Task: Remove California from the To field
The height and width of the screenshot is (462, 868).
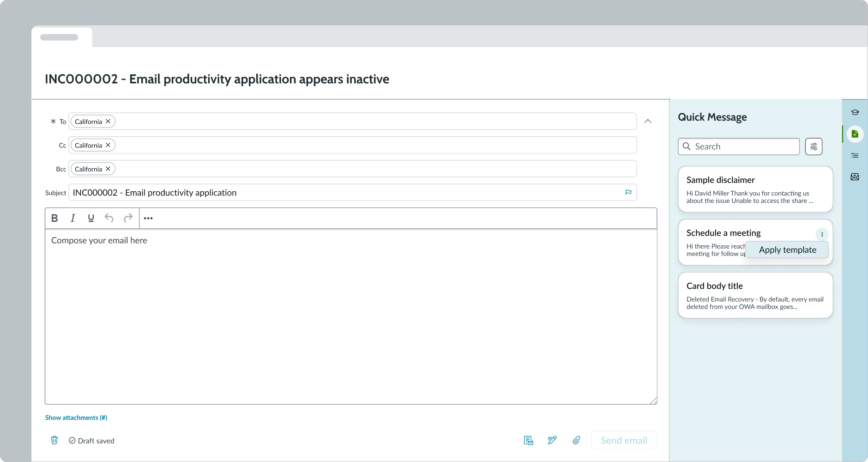Action: [108, 121]
